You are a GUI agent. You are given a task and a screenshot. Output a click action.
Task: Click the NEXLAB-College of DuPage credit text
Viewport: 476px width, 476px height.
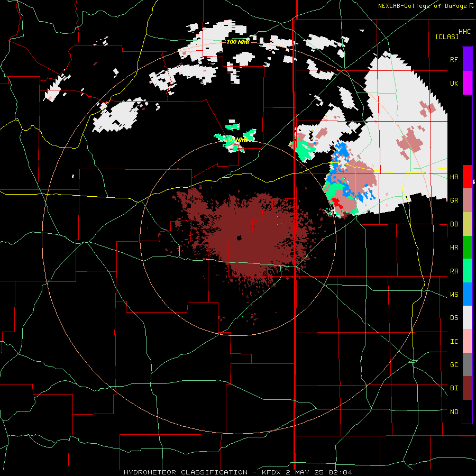click(423, 6)
